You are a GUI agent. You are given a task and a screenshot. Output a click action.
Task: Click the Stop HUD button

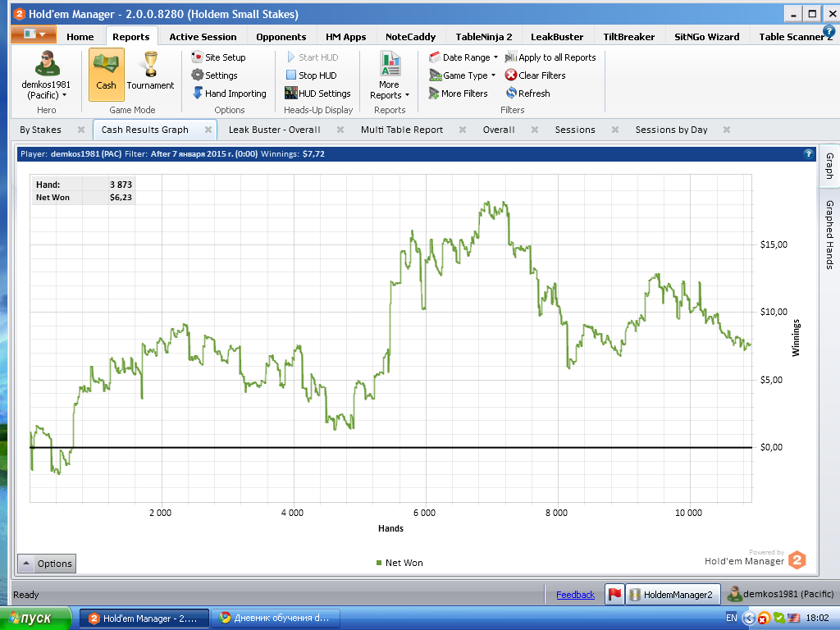click(x=312, y=75)
